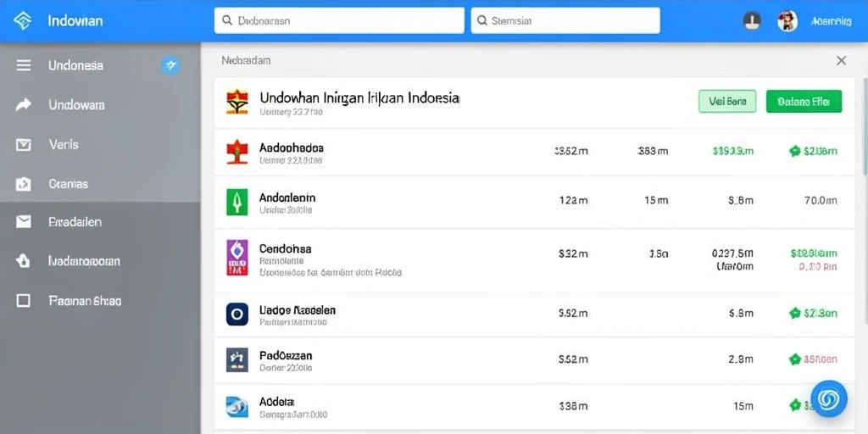Click the green badge in the Pad0szan row

pos(795,359)
